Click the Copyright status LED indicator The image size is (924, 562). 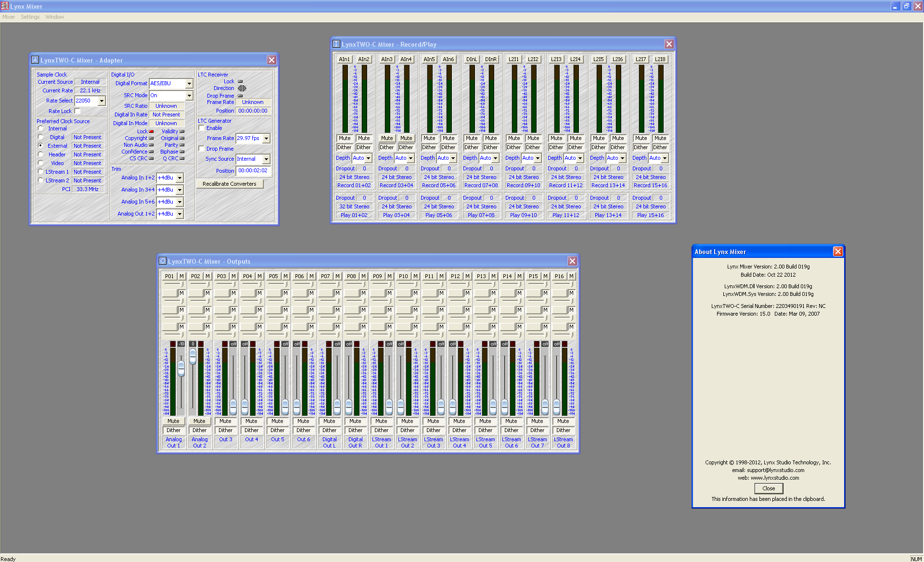coord(151,138)
